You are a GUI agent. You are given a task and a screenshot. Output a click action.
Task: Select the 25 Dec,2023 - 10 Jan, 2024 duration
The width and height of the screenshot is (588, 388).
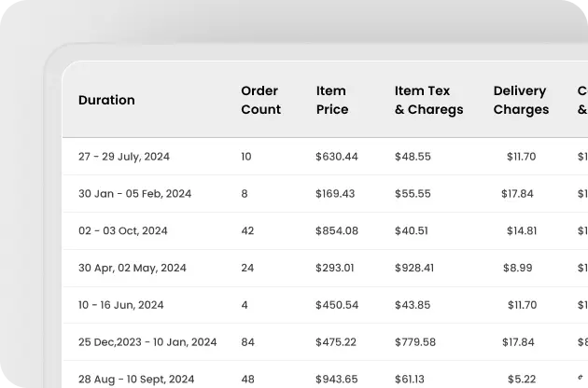(147, 342)
